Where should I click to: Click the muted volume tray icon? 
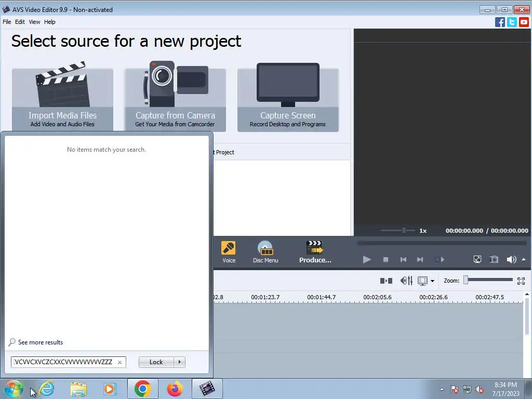click(x=480, y=389)
